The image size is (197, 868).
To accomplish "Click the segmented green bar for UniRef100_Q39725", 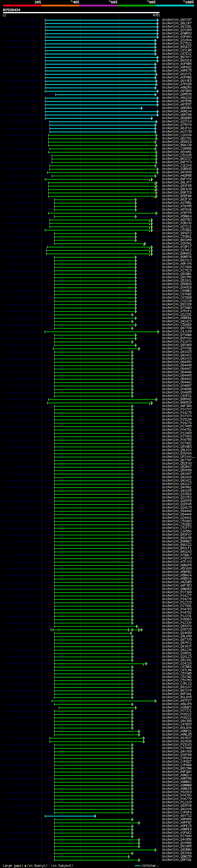I will point(97,629).
